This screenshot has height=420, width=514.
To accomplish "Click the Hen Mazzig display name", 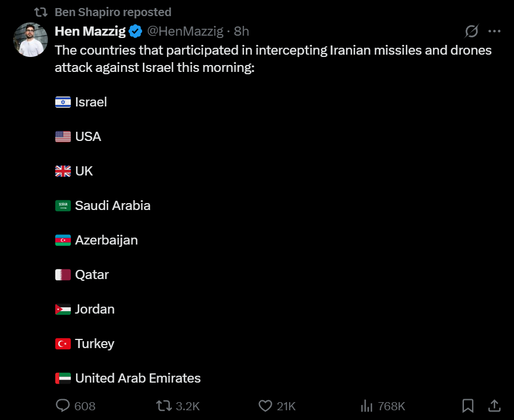I will (x=90, y=31).
